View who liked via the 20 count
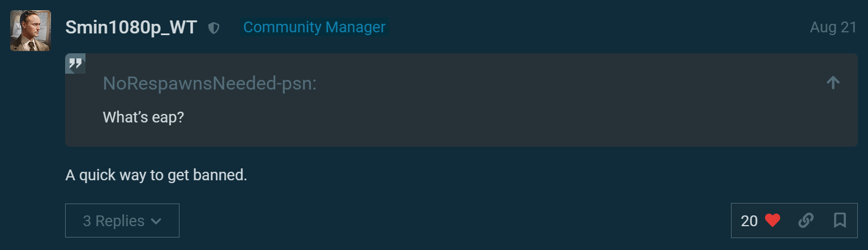 (749, 221)
